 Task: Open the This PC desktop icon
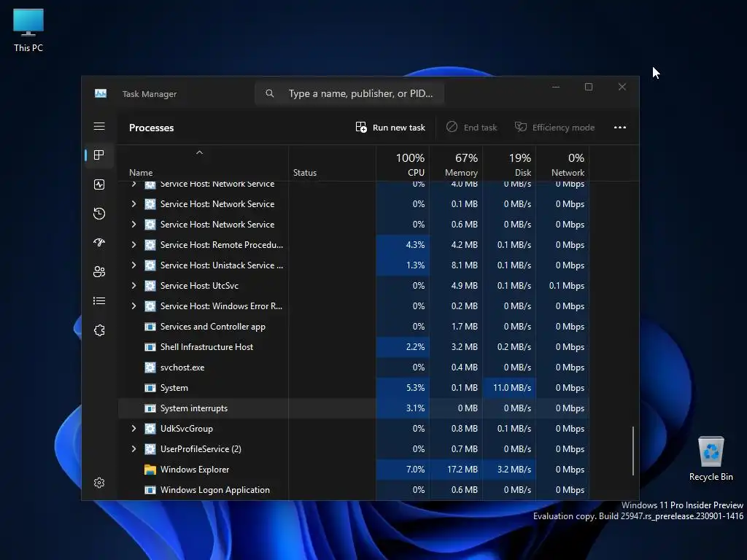click(28, 29)
